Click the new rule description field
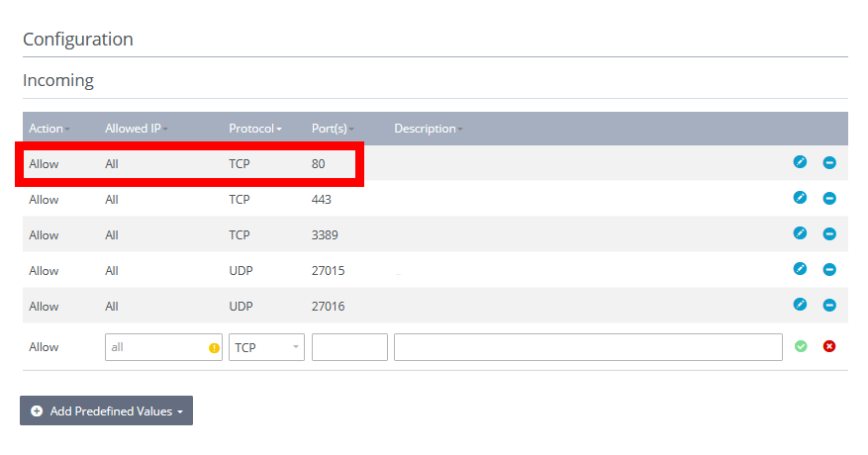This screenshot has height=455, width=868. 588,347
